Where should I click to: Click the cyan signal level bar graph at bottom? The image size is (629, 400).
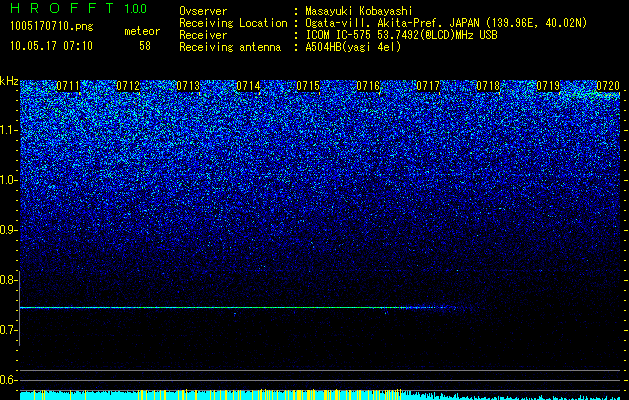(320, 394)
